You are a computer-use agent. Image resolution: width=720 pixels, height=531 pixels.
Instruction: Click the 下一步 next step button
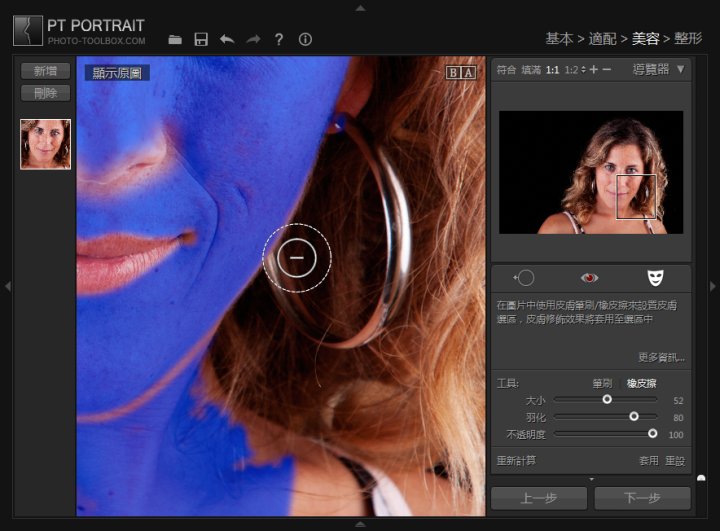(642, 498)
